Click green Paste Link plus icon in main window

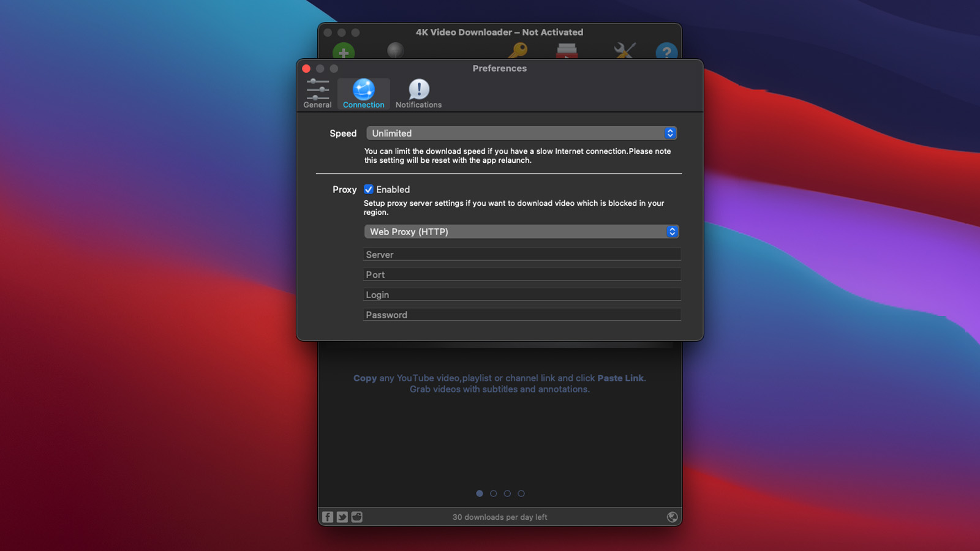point(344,51)
